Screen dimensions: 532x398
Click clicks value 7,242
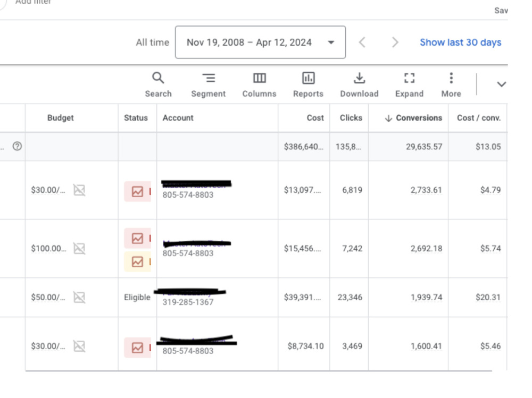click(x=352, y=249)
